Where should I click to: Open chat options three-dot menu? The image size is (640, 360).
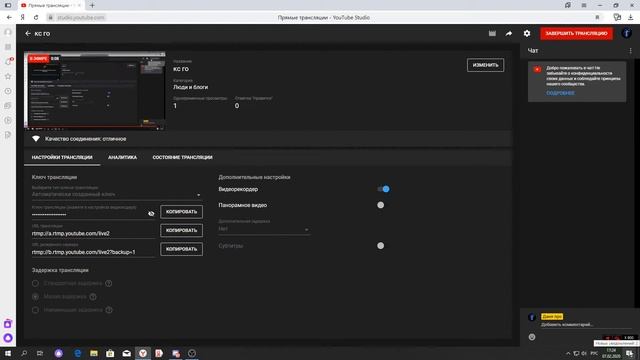click(x=630, y=51)
